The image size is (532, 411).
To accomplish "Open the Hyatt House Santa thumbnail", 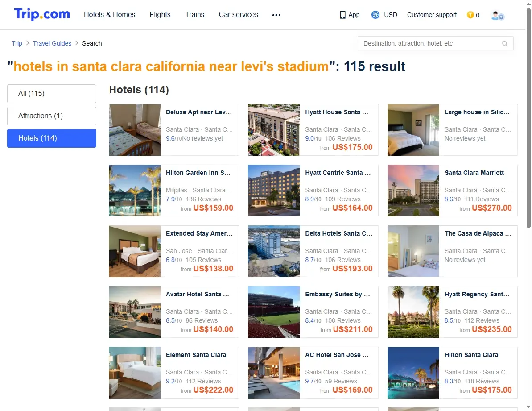I will [x=274, y=130].
